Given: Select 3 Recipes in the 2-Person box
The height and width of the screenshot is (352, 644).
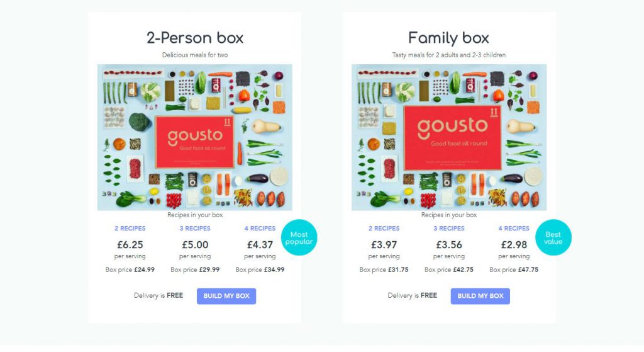Looking at the screenshot, I should pos(195,228).
